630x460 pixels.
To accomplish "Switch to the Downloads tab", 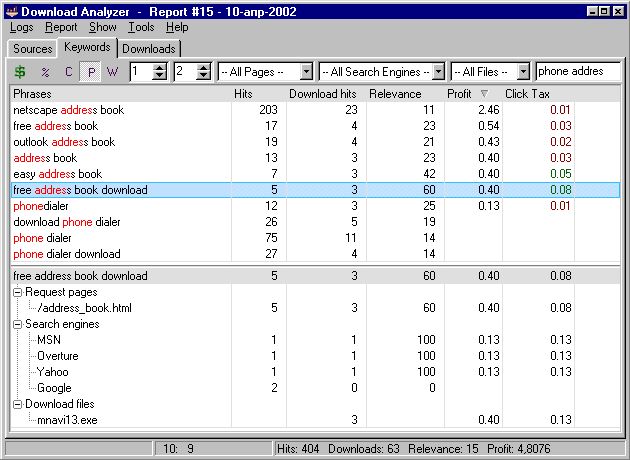I will (149, 49).
